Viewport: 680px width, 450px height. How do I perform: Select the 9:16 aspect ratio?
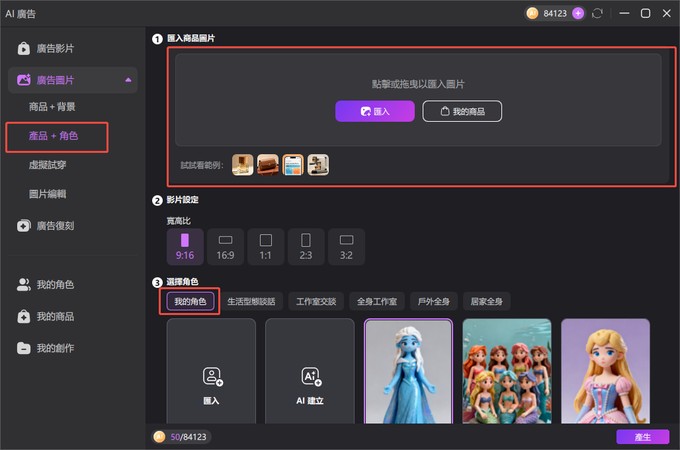click(185, 247)
